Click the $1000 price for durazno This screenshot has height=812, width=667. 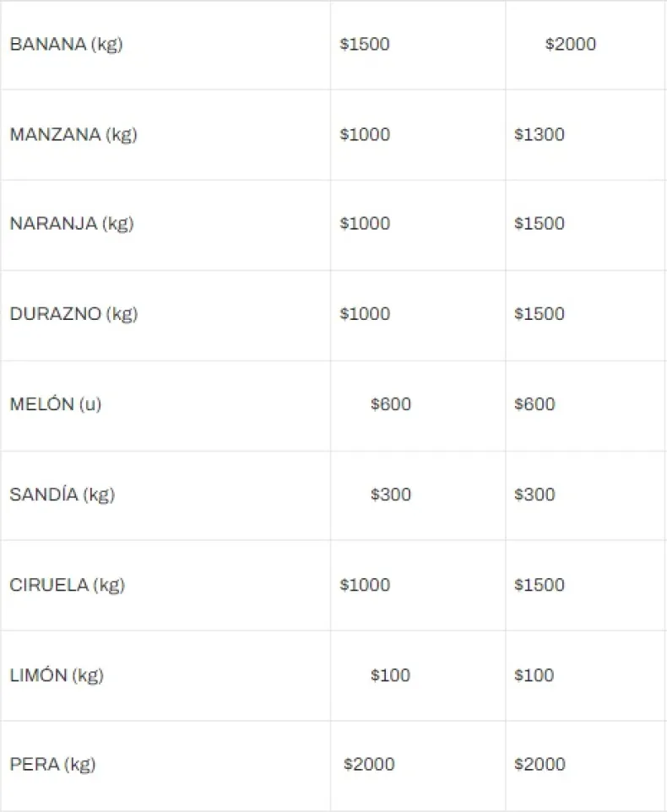click(x=365, y=314)
